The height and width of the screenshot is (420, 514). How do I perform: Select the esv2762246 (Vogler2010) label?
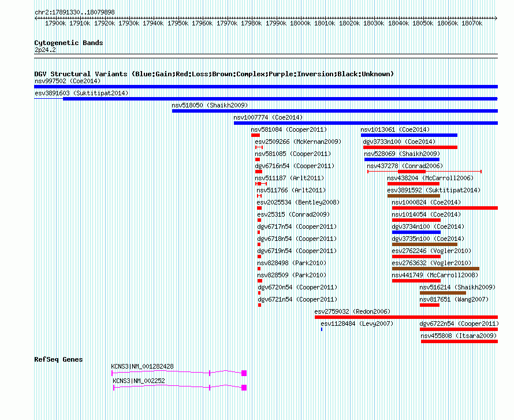tap(431, 251)
